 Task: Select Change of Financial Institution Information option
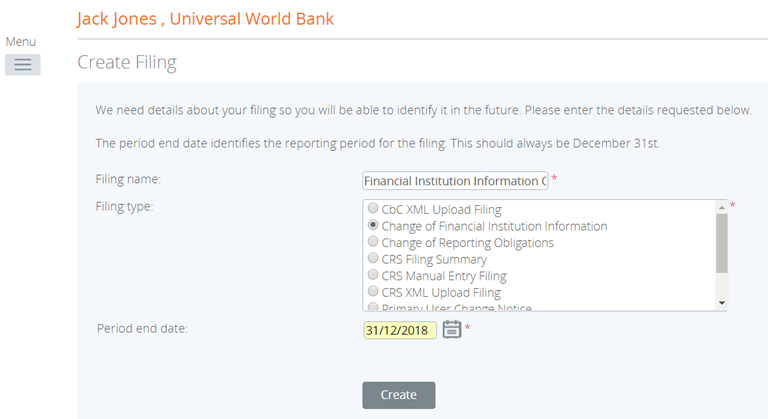pos(374,226)
